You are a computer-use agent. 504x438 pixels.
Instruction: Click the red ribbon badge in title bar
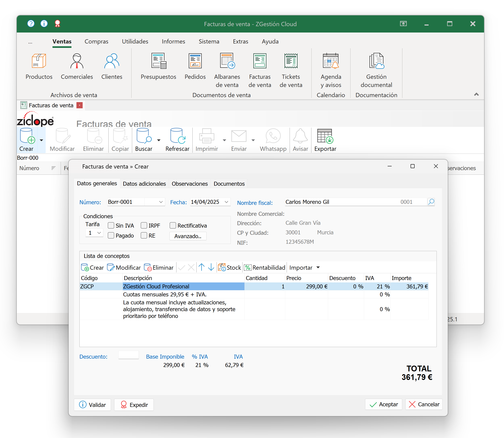(x=57, y=24)
